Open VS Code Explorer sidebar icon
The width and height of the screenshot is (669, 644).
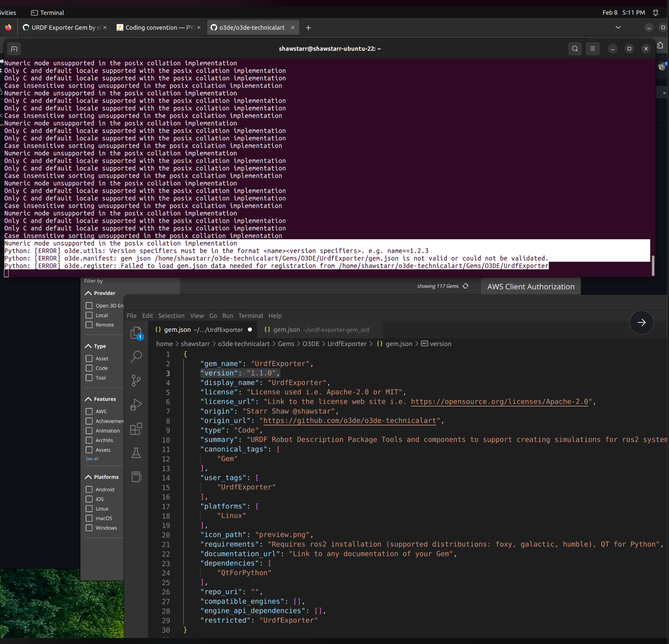click(x=136, y=333)
